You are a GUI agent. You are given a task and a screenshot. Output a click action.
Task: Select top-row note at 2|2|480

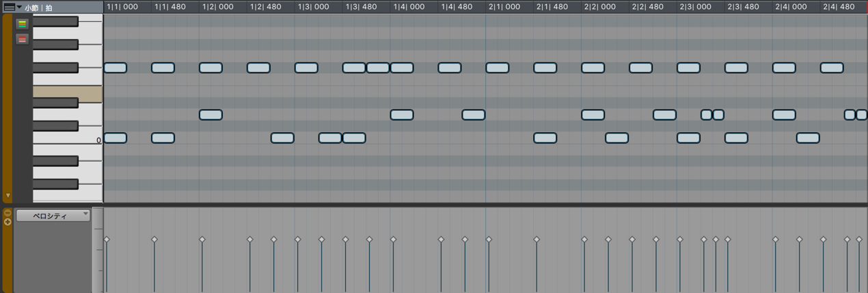pyautogui.click(x=641, y=68)
